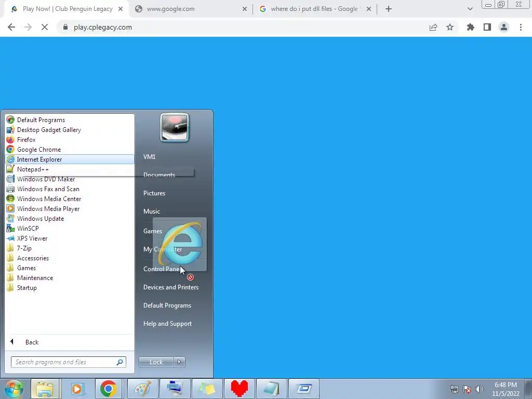Launch Windows Media Center

click(x=70, y=199)
